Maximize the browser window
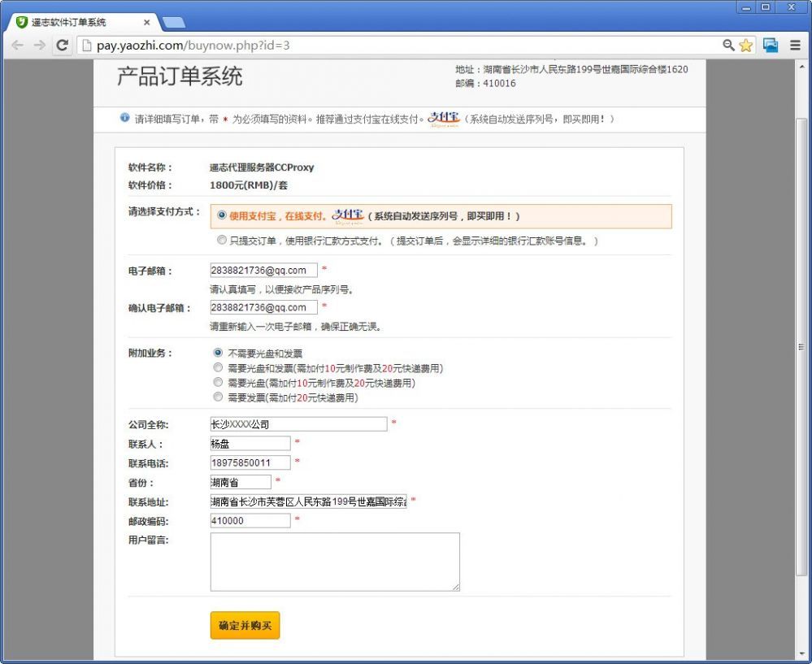 click(x=766, y=7)
